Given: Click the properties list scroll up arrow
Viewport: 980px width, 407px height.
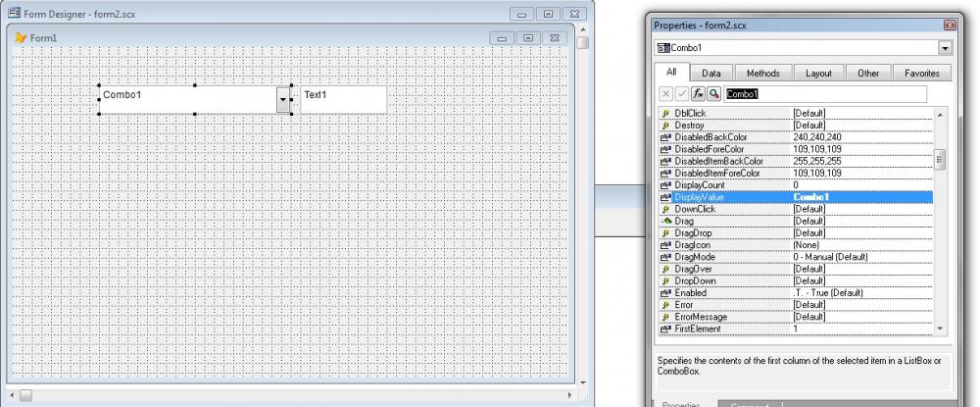Looking at the screenshot, I should coord(940,115).
